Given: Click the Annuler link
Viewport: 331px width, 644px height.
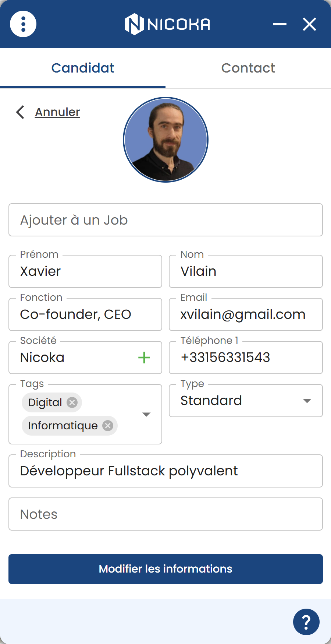Looking at the screenshot, I should pyautogui.click(x=57, y=112).
